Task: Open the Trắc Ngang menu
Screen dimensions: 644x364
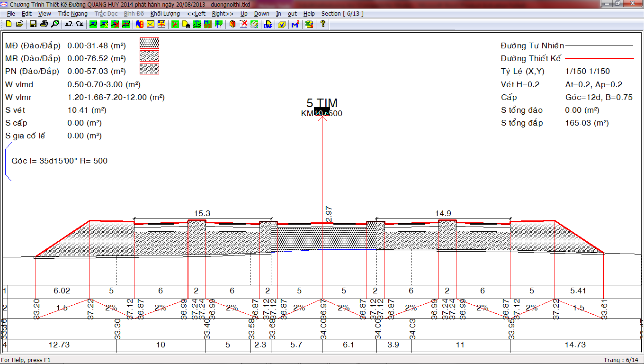Action: pos(73,14)
